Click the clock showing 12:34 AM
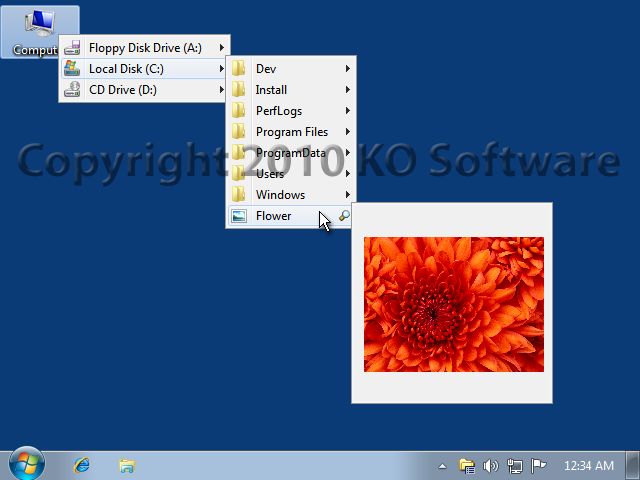640x480 pixels. click(x=589, y=465)
